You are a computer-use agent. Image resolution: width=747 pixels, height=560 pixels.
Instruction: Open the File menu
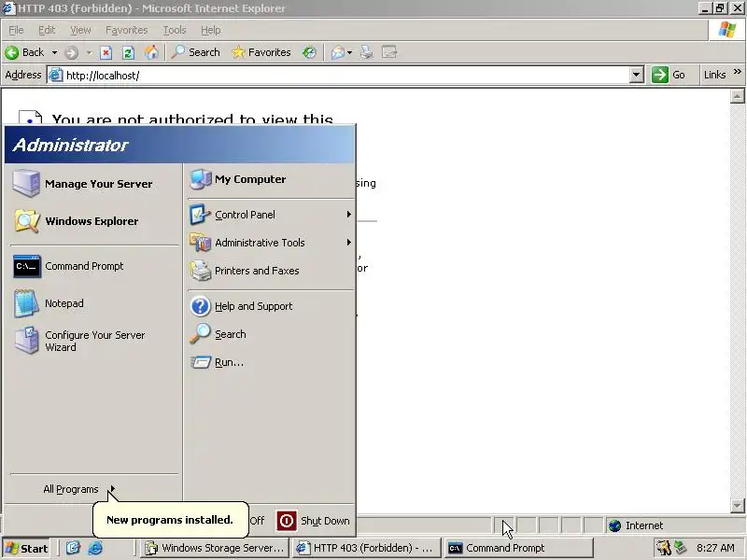coord(16,30)
